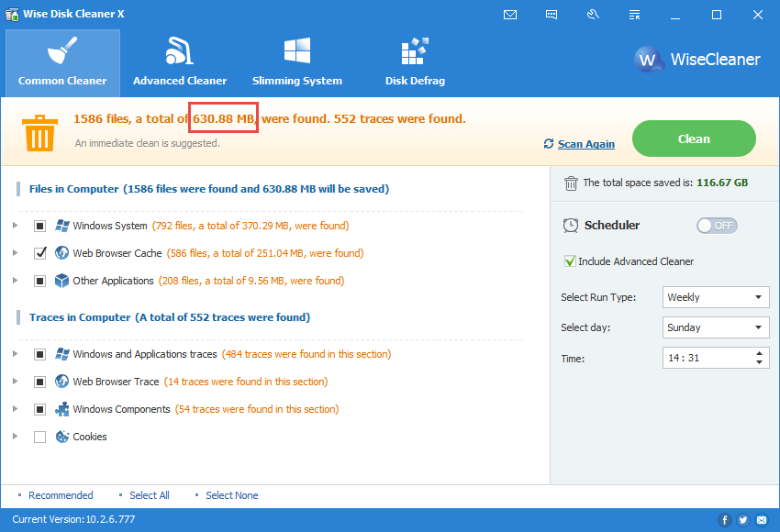Click the Scan Again link
The height and width of the screenshot is (532, 780).
point(586,144)
